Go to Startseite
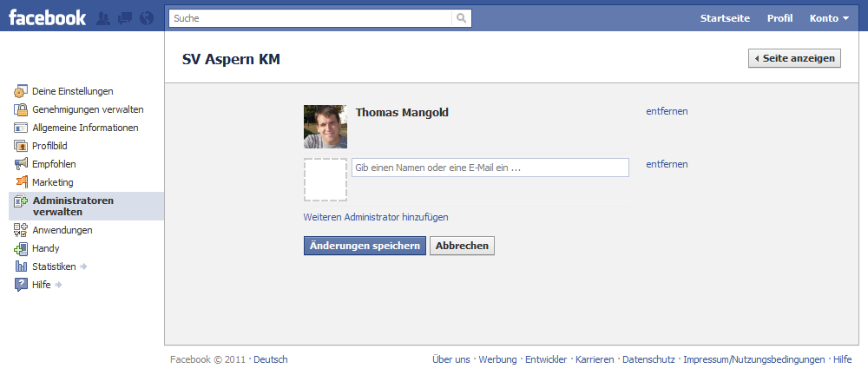Screen dimensions: 868x375 725,18
